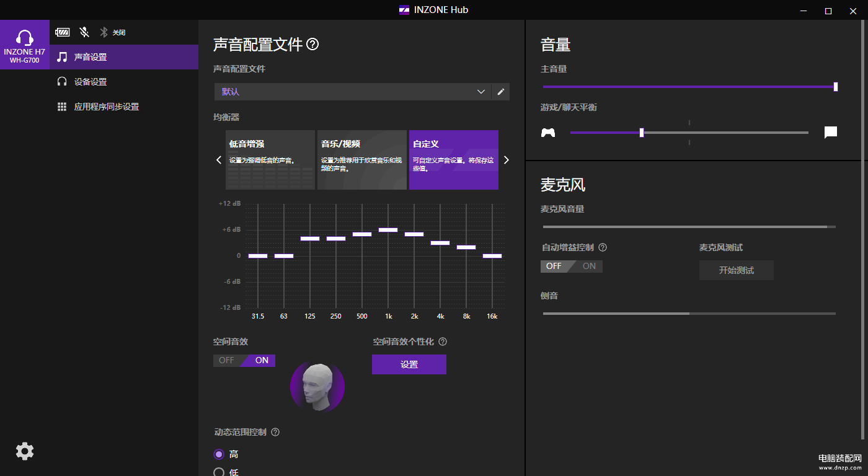868x476 pixels.
Task: Edit the sound profile with pencil icon
Action: point(501,92)
